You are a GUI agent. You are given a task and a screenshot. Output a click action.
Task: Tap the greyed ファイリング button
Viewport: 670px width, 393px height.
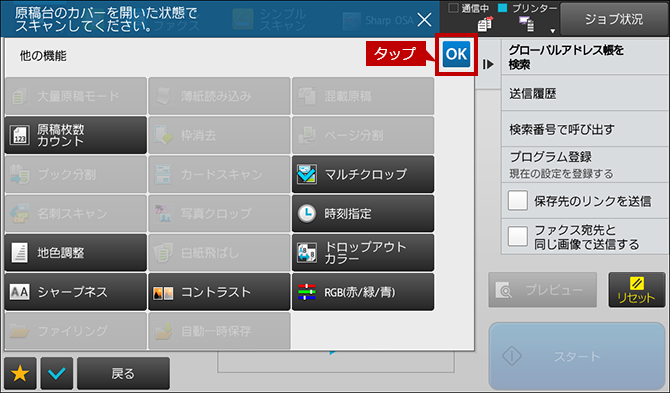coord(76,331)
